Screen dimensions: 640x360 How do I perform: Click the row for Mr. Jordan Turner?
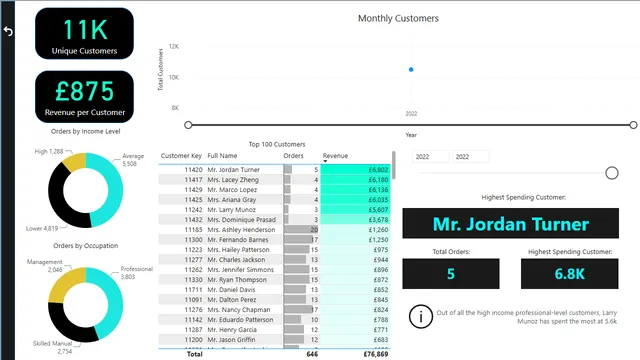(274, 169)
